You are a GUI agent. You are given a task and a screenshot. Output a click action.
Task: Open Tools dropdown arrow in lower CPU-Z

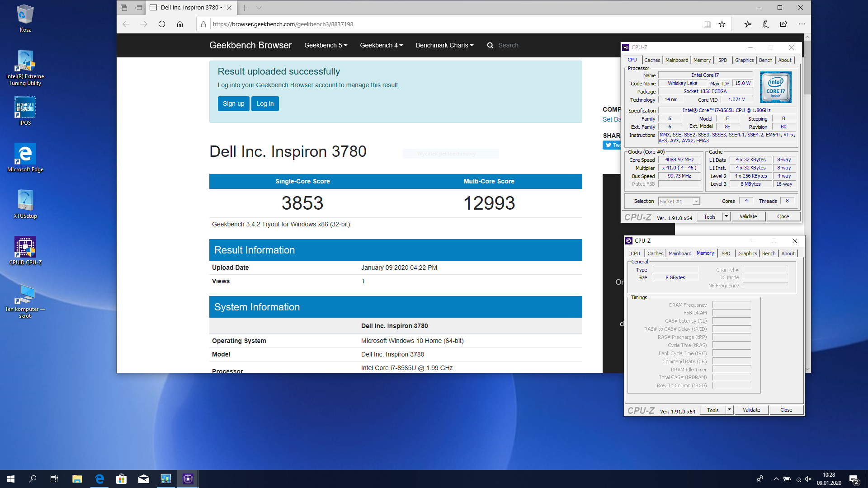coord(729,410)
